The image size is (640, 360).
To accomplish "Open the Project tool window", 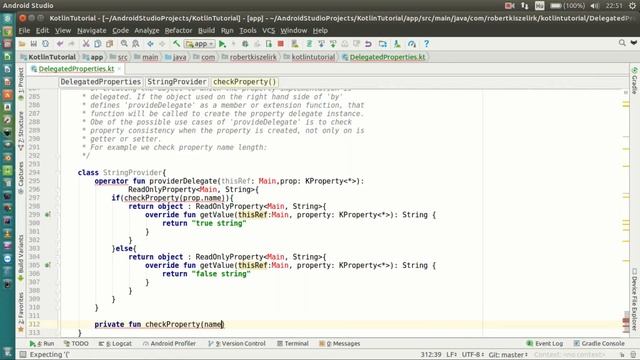I will [x=21, y=84].
